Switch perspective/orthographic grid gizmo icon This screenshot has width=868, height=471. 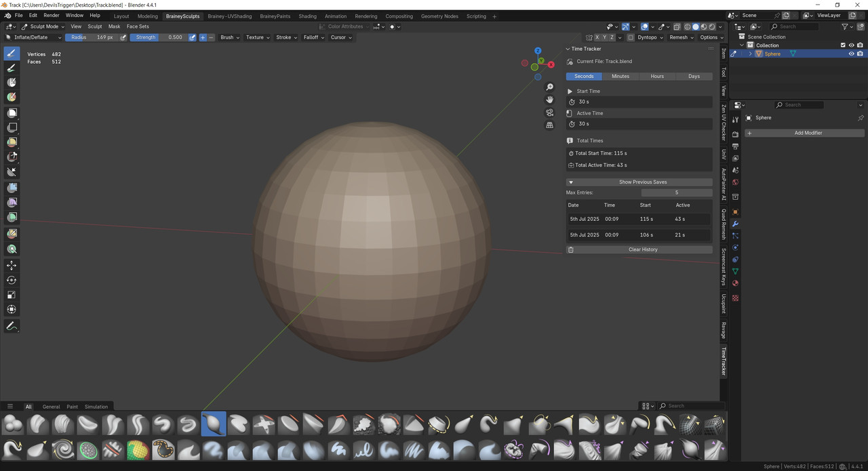[550, 125]
